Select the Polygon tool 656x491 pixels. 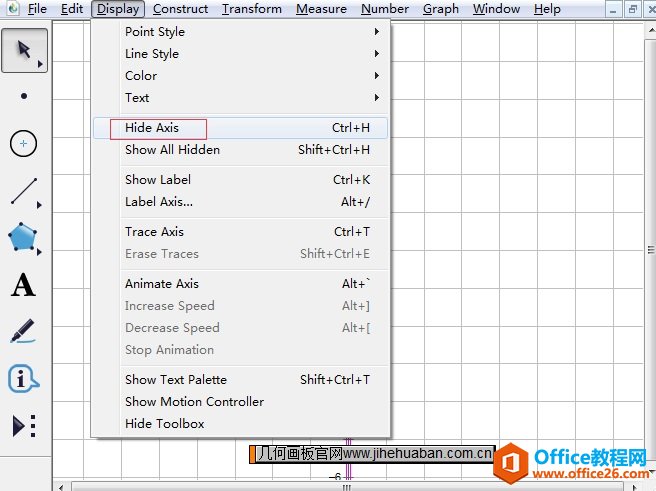[x=24, y=238]
